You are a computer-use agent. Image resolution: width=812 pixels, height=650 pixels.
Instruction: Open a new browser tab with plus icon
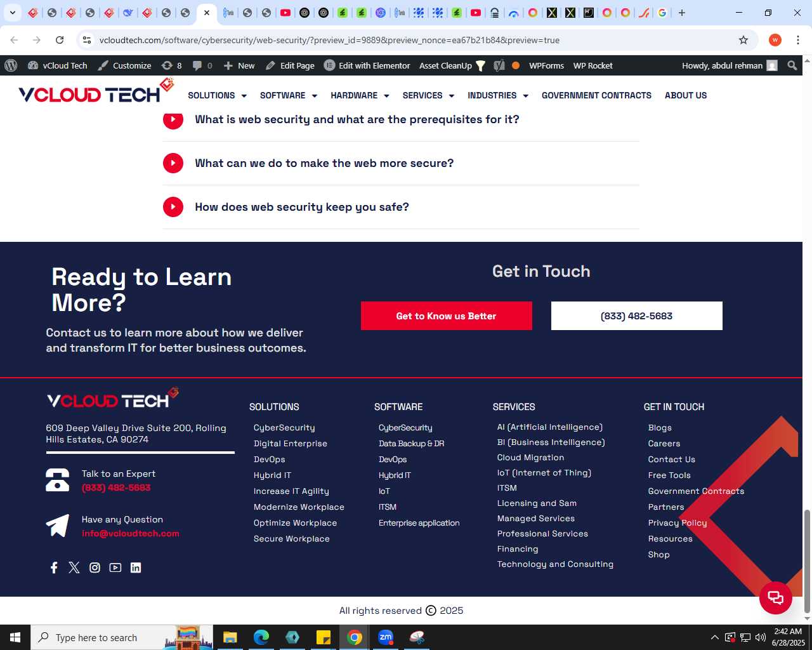point(682,13)
